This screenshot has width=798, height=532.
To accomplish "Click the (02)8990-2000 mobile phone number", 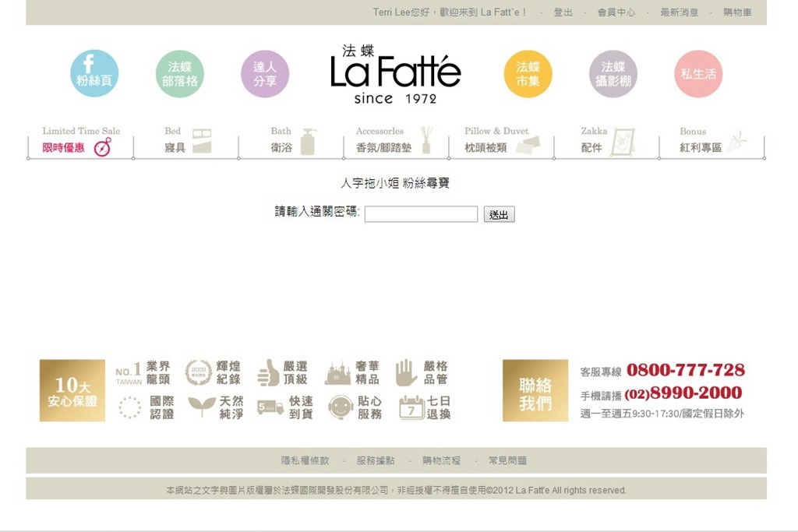I will click(x=683, y=393).
